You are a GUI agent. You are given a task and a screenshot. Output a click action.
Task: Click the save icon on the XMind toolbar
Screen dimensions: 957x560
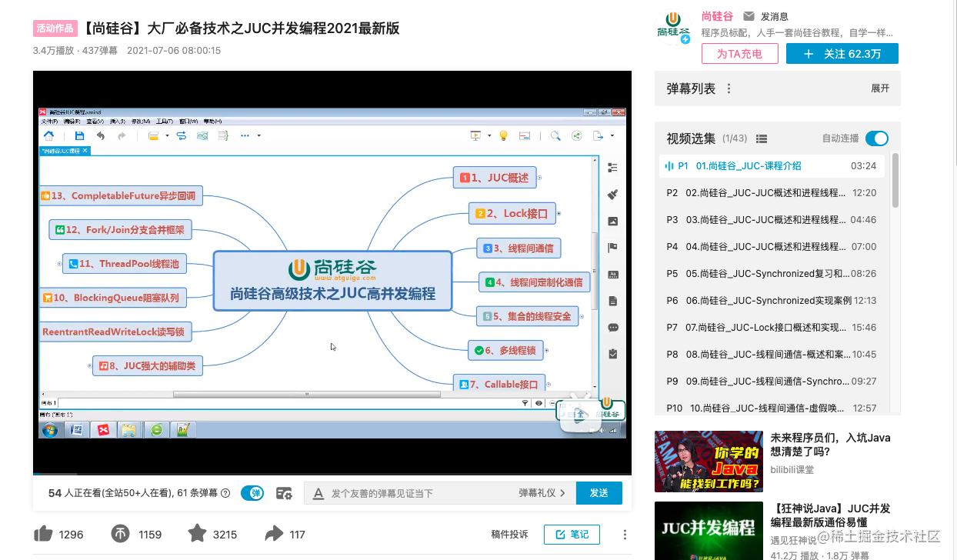(78, 135)
